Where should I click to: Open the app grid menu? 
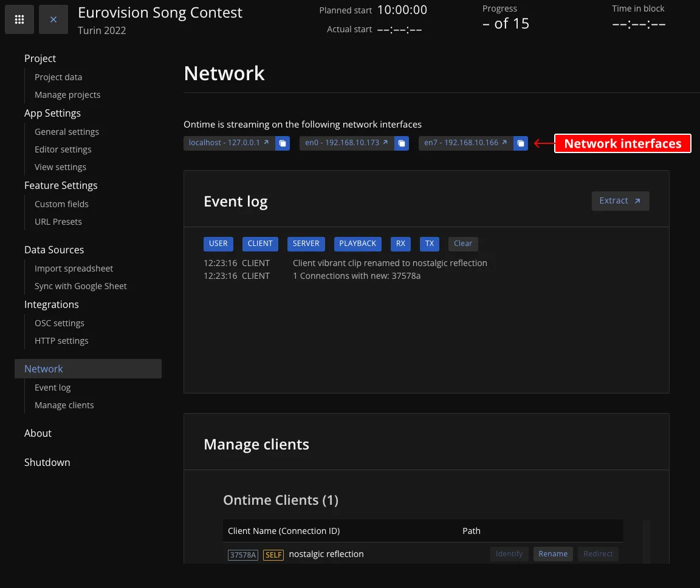pyautogui.click(x=19, y=19)
